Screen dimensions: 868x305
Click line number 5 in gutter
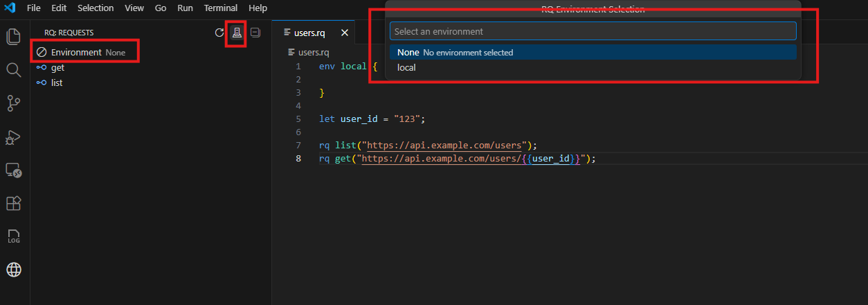pyautogui.click(x=298, y=119)
